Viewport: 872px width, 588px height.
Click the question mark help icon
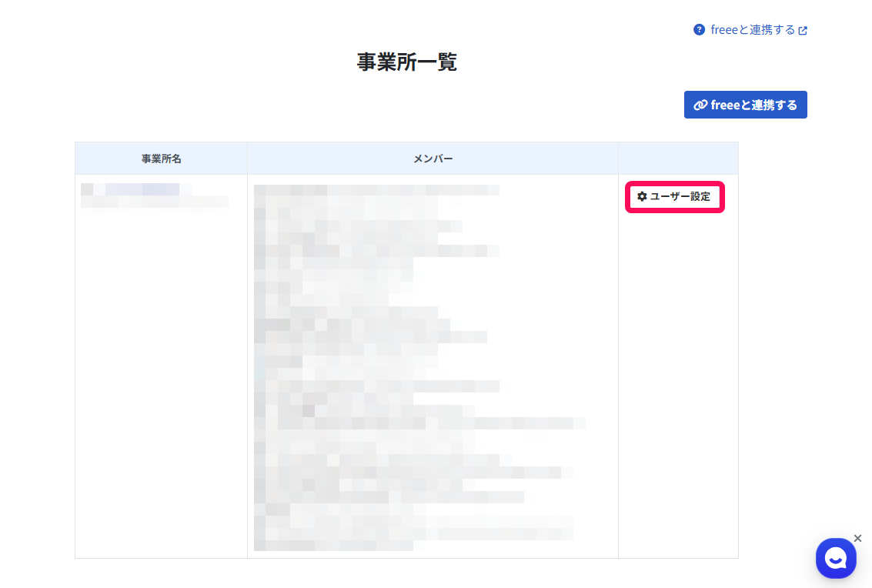point(699,30)
